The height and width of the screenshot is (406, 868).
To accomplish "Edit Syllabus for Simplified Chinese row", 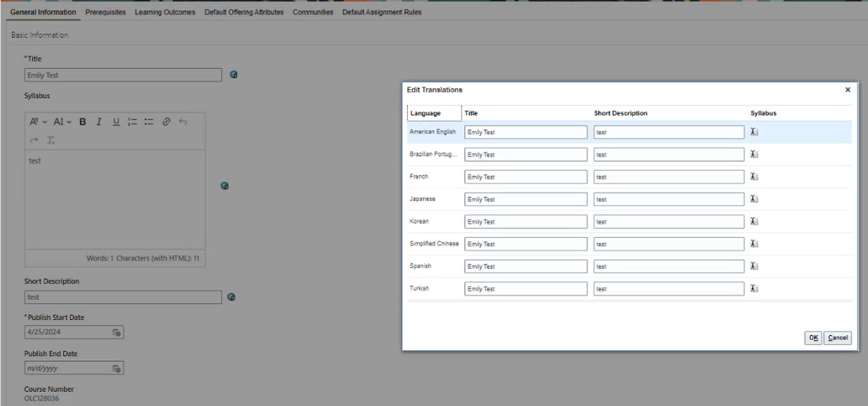I will [x=754, y=244].
